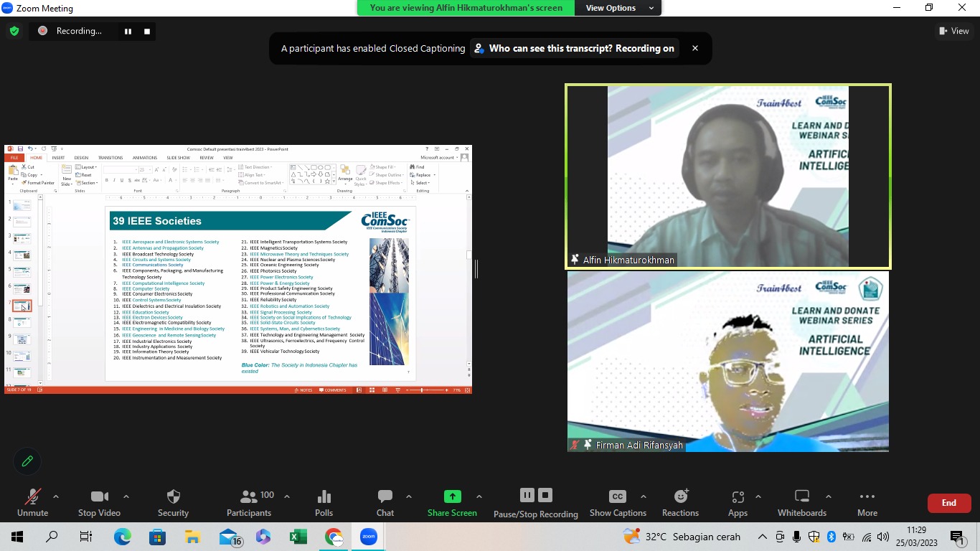This screenshot has width=980, height=551.
Task: Dismiss the closed captioning notification
Action: (x=694, y=48)
